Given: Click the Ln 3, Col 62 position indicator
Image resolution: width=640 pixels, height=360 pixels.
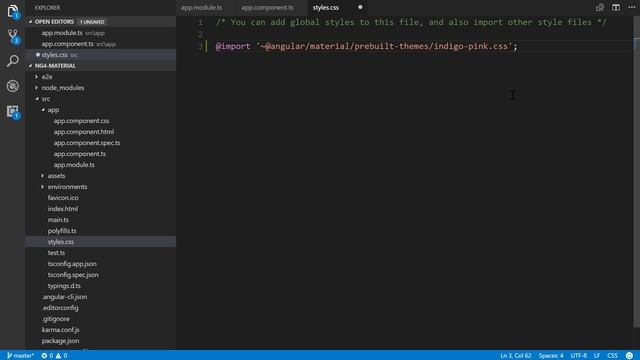Looking at the screenshot, I should pos(516,356).
